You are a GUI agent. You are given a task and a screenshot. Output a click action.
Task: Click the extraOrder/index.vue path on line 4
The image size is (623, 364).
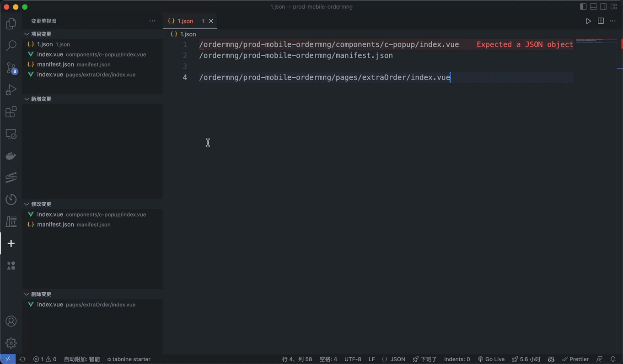[325, 77]
